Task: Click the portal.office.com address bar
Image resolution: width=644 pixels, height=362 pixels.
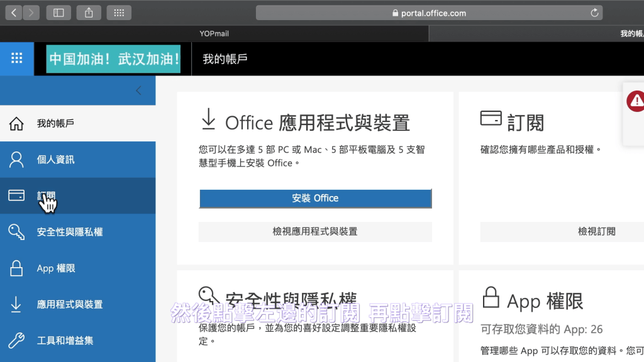Action: pyautogui.click(x=429, y=13)
